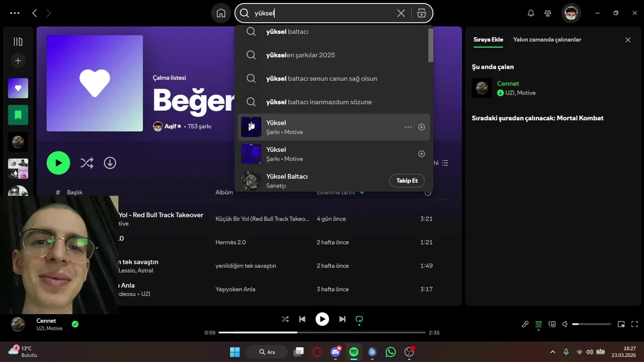The image size is (644, 362).
Task: Sort by Albüm column header
Action: pos(224,193)
